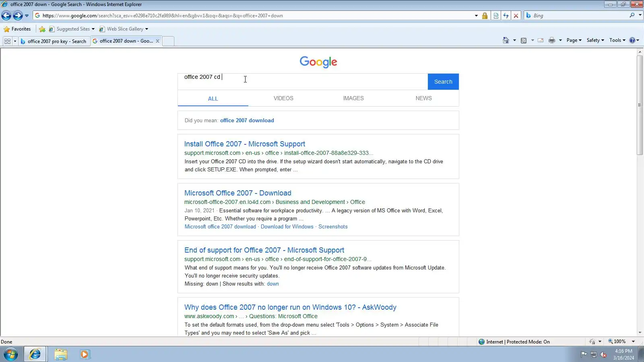View the lock security report icon
Image resolution: width=644 pixels, height=362 pixels.
pos(485,16)
